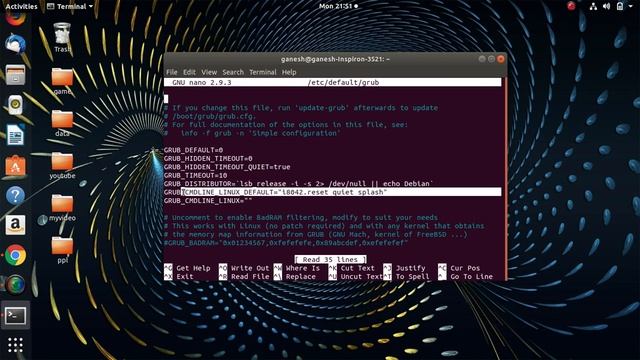Close the terminal window
640x360 pixels.
501,59
